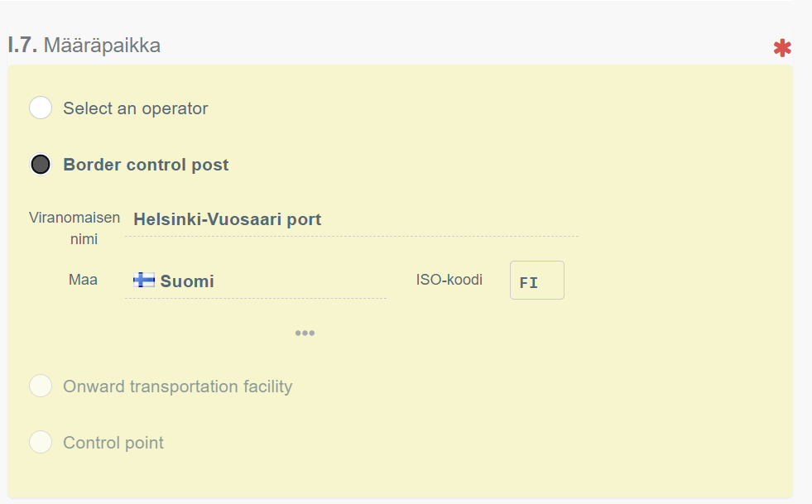
Task: Click the 'Select an operator' label text
Action: point(136,108)
